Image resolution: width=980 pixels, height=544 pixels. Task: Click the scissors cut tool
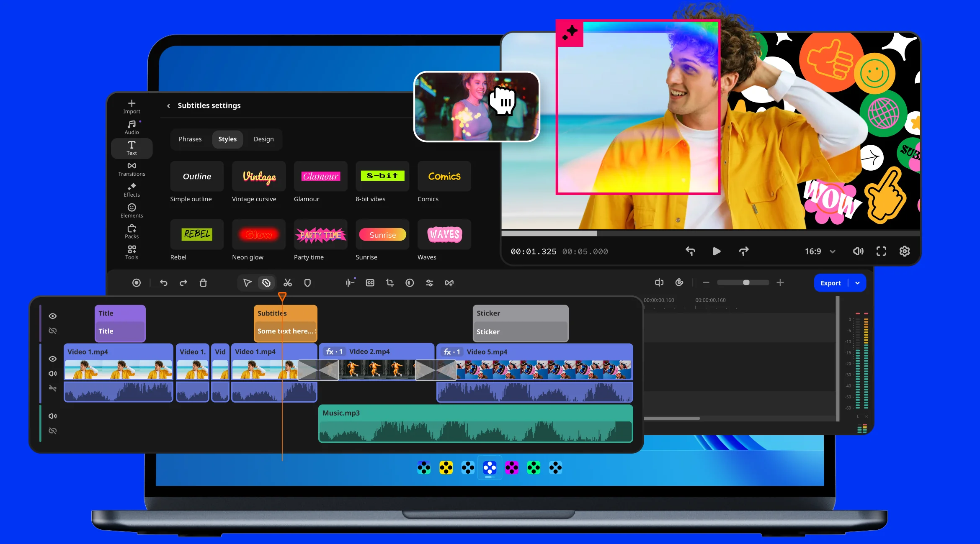(287, 283)
